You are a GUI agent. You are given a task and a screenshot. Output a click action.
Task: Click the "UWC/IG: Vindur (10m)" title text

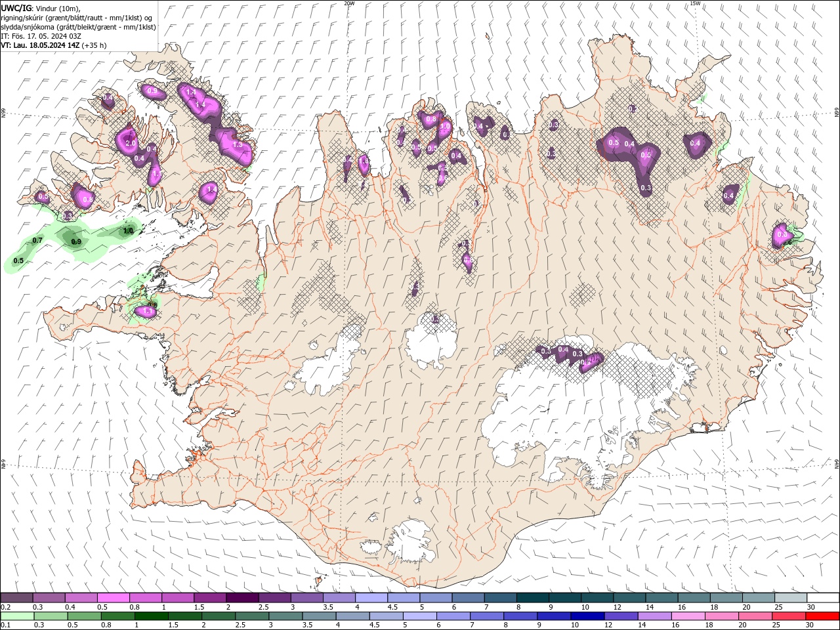click(41, 8)
